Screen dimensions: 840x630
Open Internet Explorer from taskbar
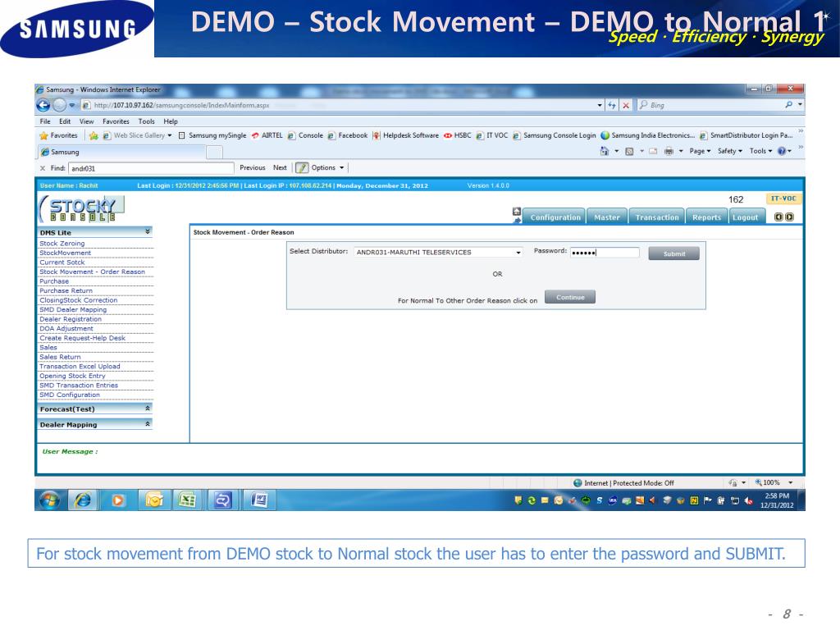click(83, 500)
